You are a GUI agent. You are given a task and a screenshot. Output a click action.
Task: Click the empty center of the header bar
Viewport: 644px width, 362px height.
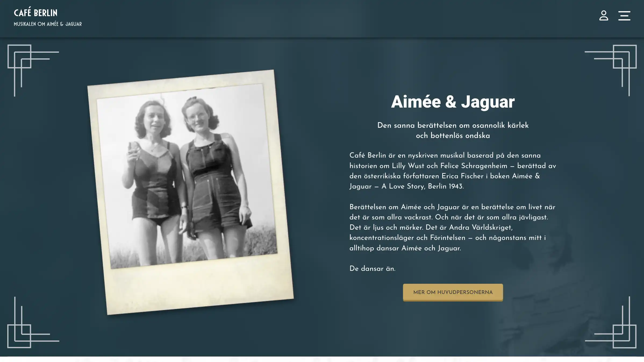[323, 18]
